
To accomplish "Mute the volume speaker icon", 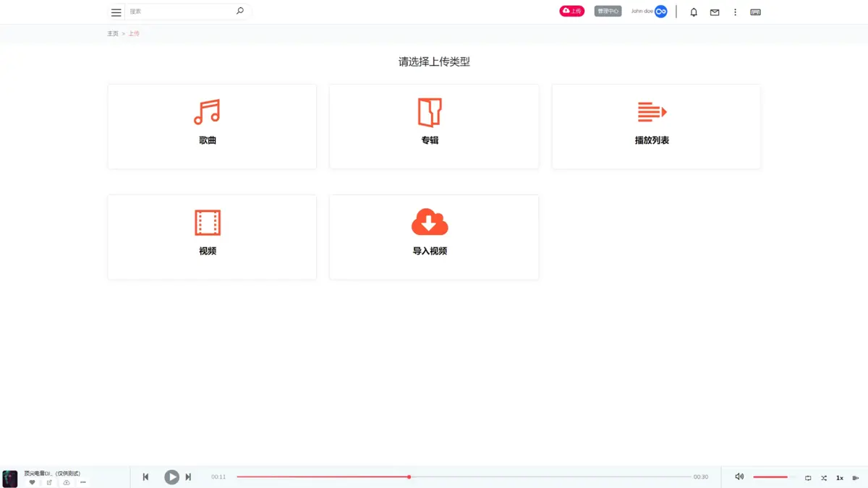I will pyautogui.click(x=739, y=477).
